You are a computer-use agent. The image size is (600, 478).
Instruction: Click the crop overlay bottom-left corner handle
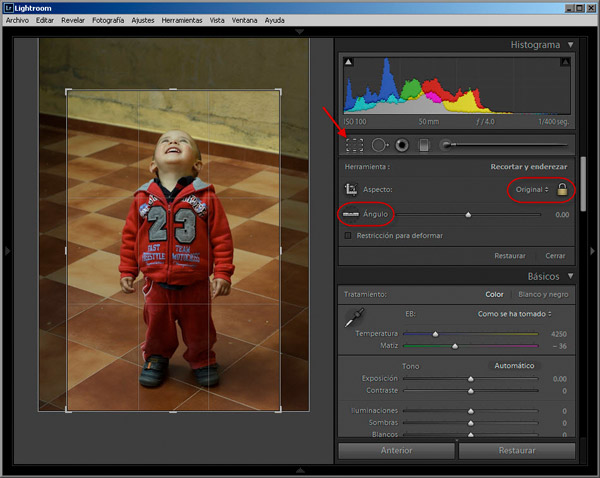[68, 410]
